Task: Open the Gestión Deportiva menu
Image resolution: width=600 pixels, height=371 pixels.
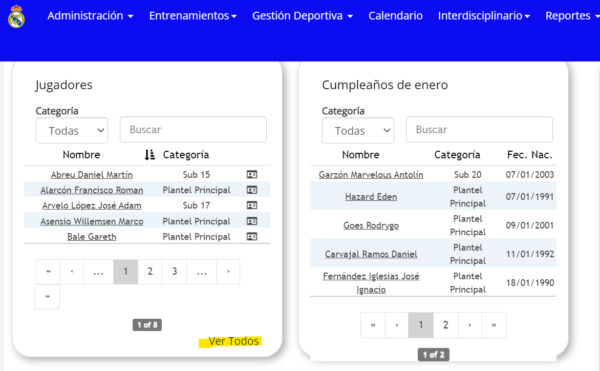Action: [x=302, y=16]
